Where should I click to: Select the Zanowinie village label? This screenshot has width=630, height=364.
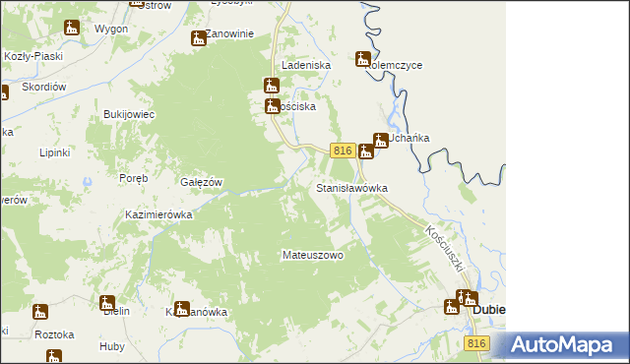(229, 34)
